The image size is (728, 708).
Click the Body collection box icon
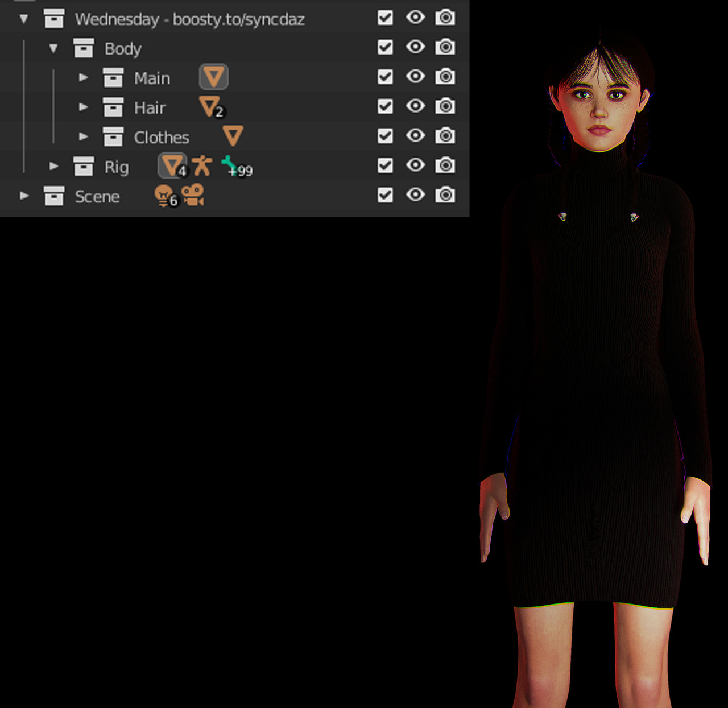click(x=84, y=48)
